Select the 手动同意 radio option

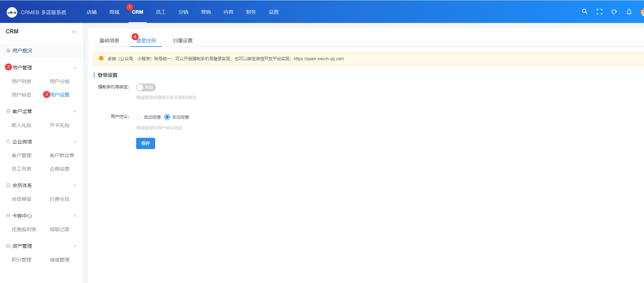167,117
